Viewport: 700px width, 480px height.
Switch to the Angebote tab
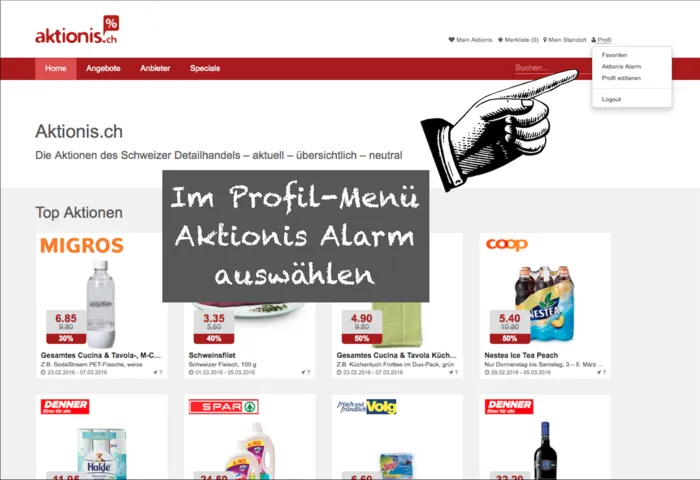(x=103, y=68)
